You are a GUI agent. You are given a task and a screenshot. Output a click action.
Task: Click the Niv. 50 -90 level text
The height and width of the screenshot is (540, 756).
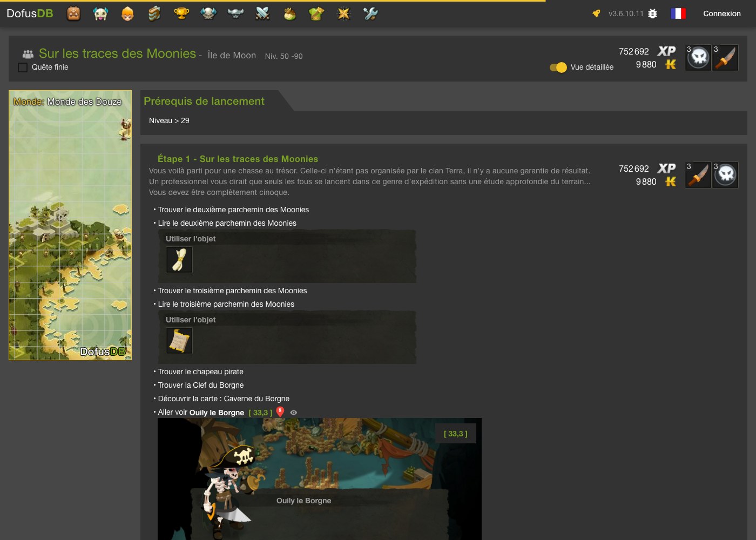pos(283,56)
